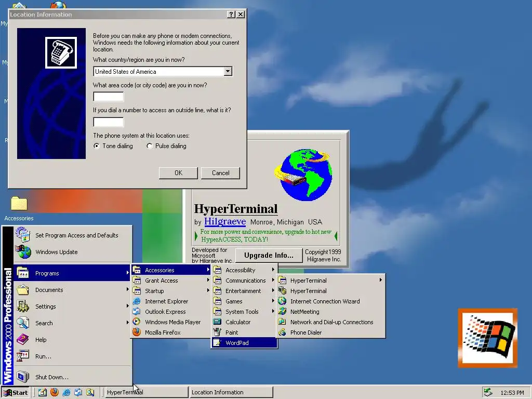Expand the Startup submenu
This screenshot has width=532, height=399.
click(x=170, y=291)
